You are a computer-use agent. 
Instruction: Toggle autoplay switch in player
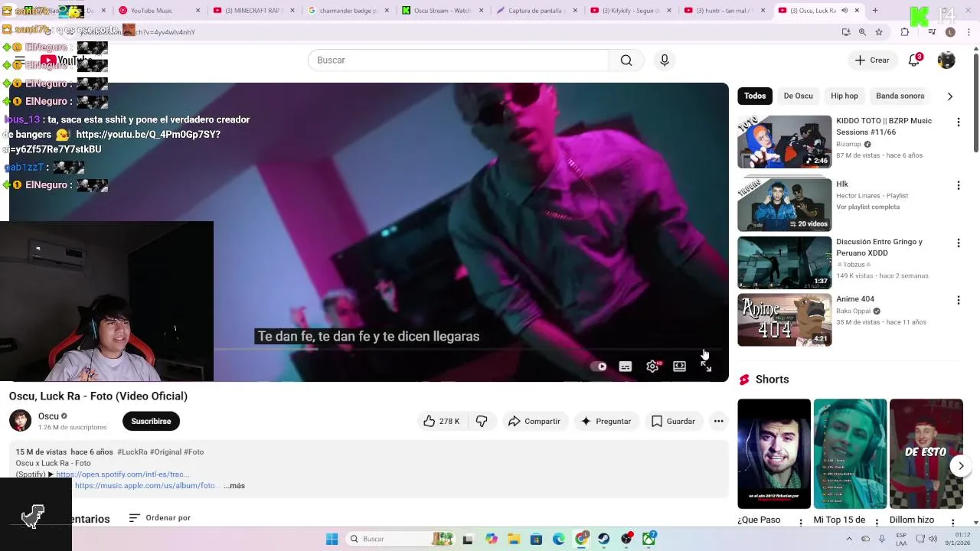(x=599, y=367)
